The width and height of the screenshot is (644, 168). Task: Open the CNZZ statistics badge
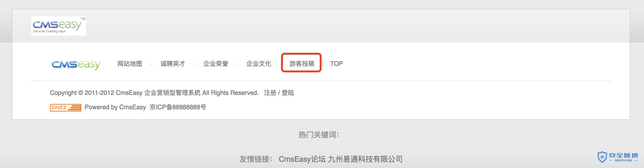(x=66, y=107)
